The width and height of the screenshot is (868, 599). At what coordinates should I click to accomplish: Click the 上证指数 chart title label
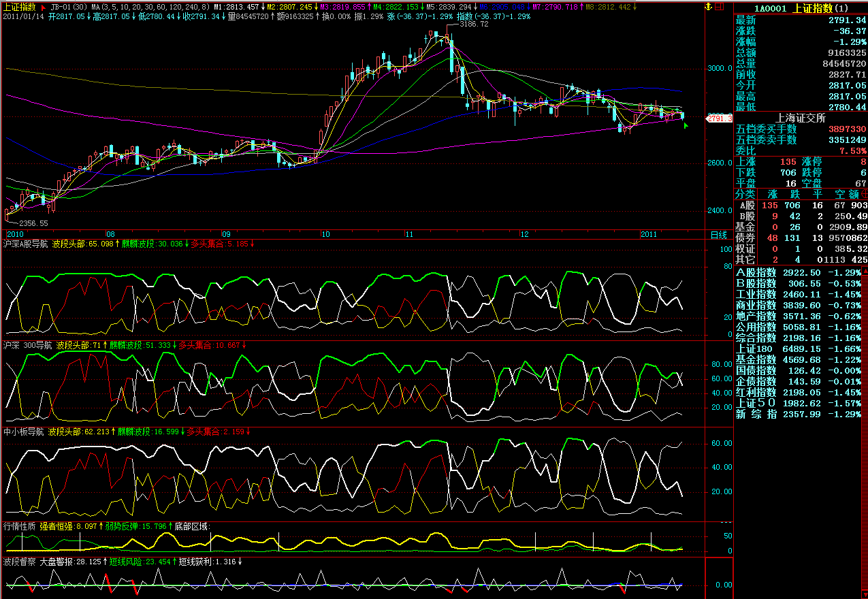click(20, 7)
